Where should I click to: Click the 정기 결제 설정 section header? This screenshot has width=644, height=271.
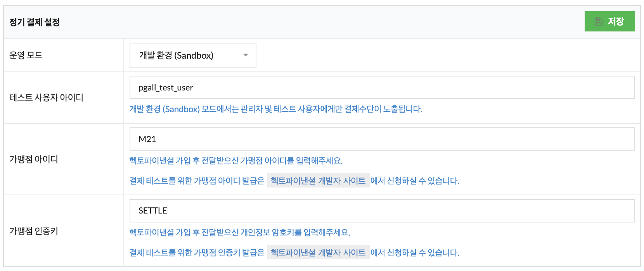point(35,22)
